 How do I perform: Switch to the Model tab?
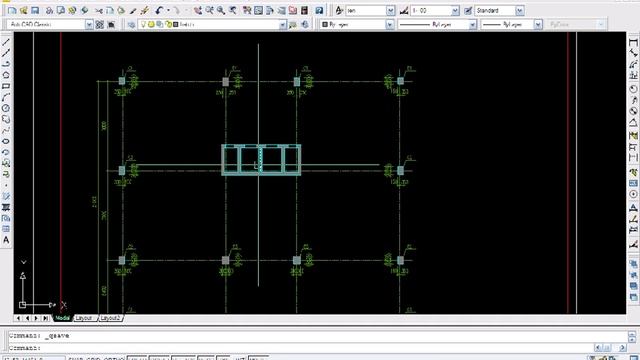(62, 318)
